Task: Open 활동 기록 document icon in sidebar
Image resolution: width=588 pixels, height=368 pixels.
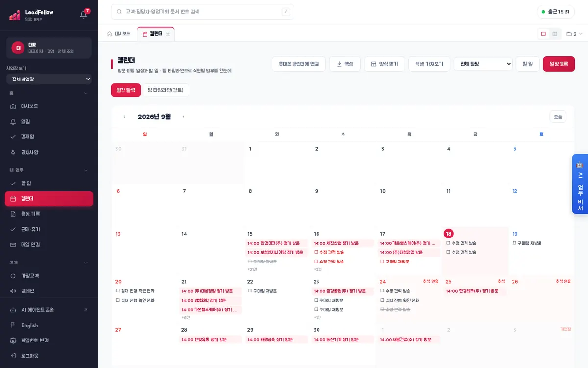Action: [x=13, y=214]
